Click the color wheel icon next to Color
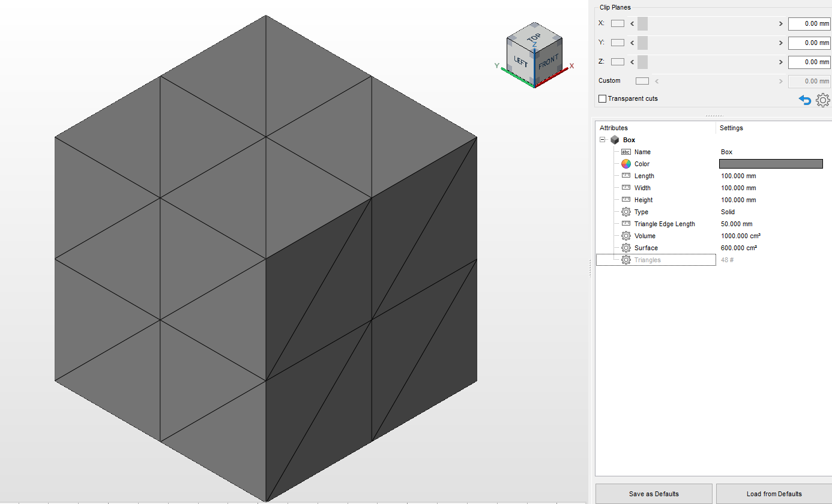832x504 pixels. 626,163
